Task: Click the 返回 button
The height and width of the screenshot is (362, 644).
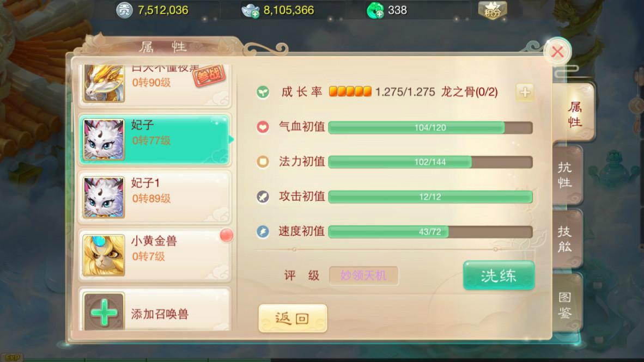Action: click(293, 318)
